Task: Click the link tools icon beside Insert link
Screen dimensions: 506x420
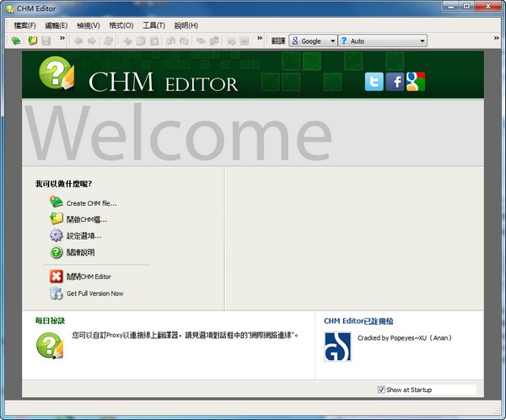Action: coord(214,41)
